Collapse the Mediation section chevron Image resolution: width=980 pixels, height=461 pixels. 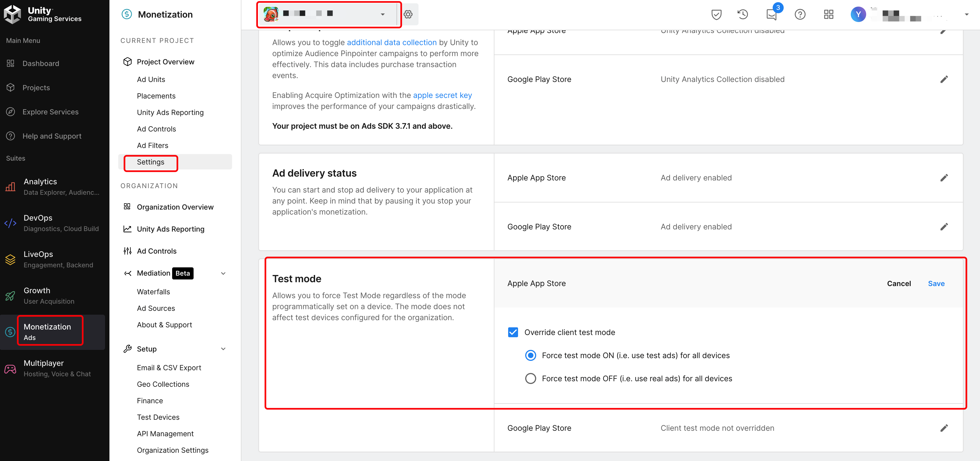pos(223,273)
